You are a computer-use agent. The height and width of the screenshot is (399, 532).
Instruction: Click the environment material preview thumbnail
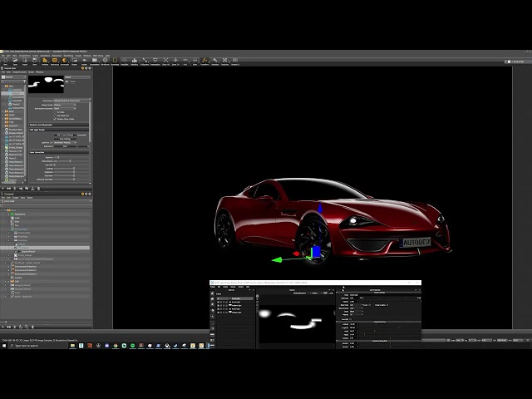tap(46, 84)
